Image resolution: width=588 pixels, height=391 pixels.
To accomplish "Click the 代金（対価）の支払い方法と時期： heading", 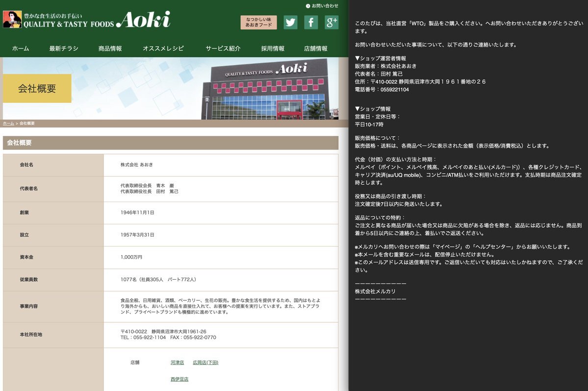I will [396, 159].
